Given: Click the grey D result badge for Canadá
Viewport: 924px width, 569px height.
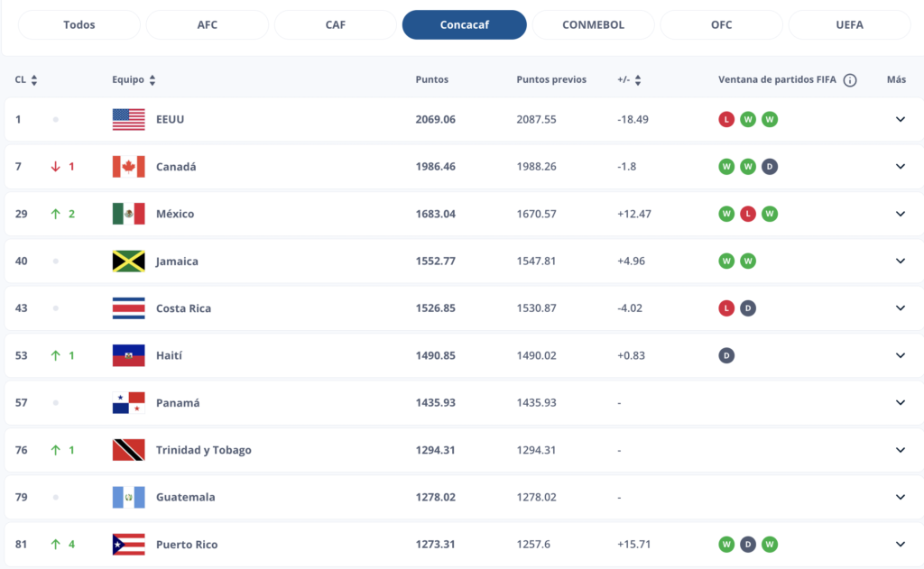Looking at the screenshot, I should (x=769, y=167).
